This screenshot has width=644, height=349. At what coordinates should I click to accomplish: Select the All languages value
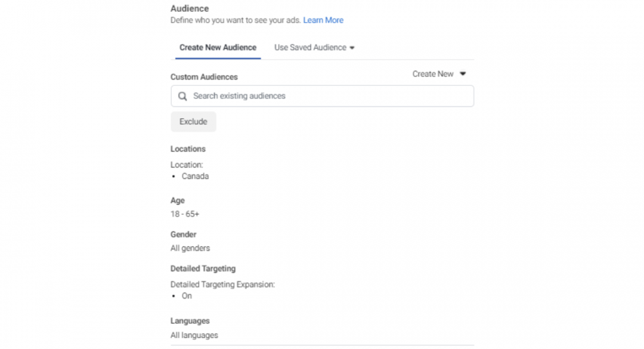click(x=194, y=335)
